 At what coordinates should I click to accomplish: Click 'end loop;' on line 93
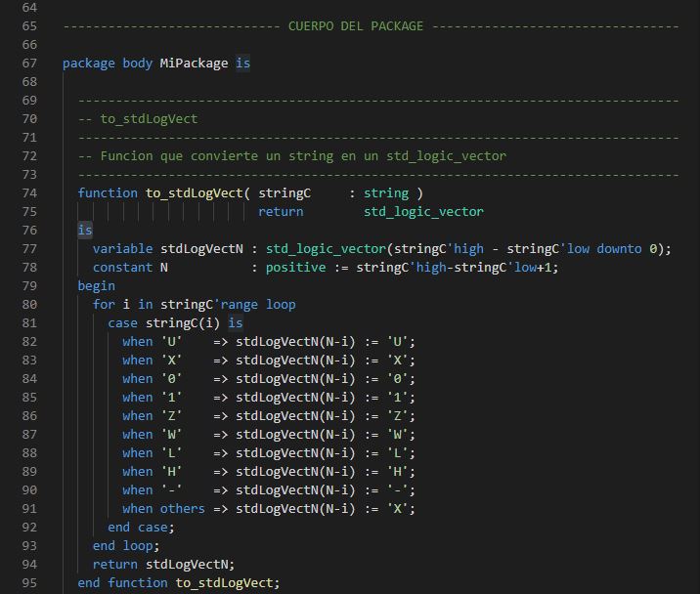click(126, 546)
